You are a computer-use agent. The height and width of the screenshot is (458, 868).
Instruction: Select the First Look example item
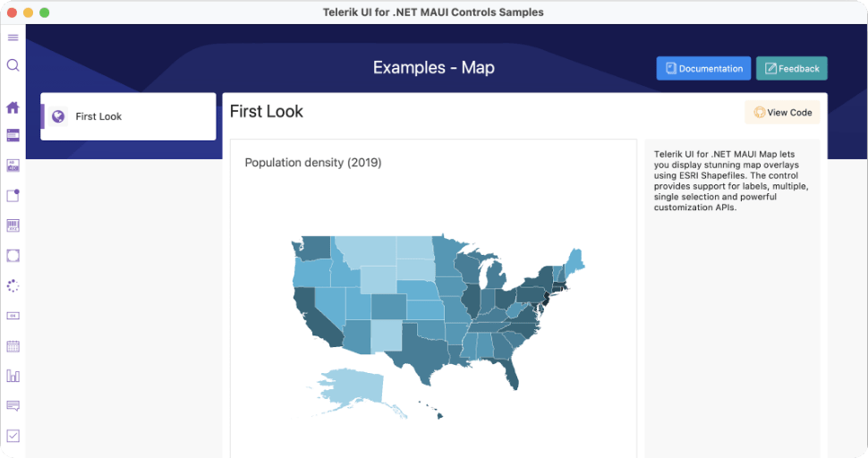tap(128, 116)
